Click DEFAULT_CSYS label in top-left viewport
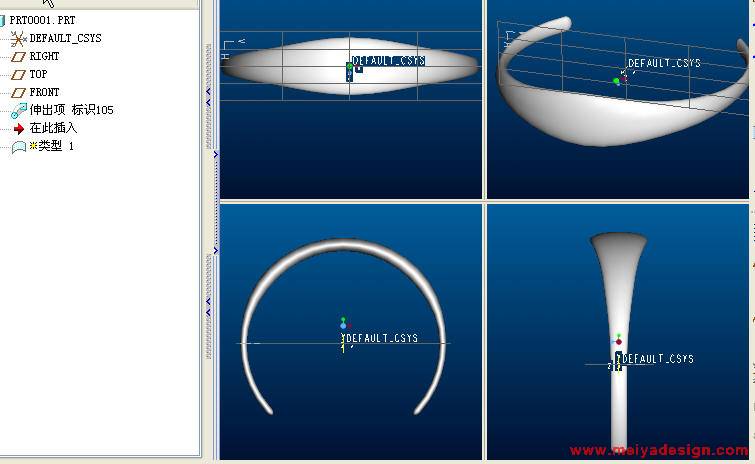755x464 pixels. 389,61
